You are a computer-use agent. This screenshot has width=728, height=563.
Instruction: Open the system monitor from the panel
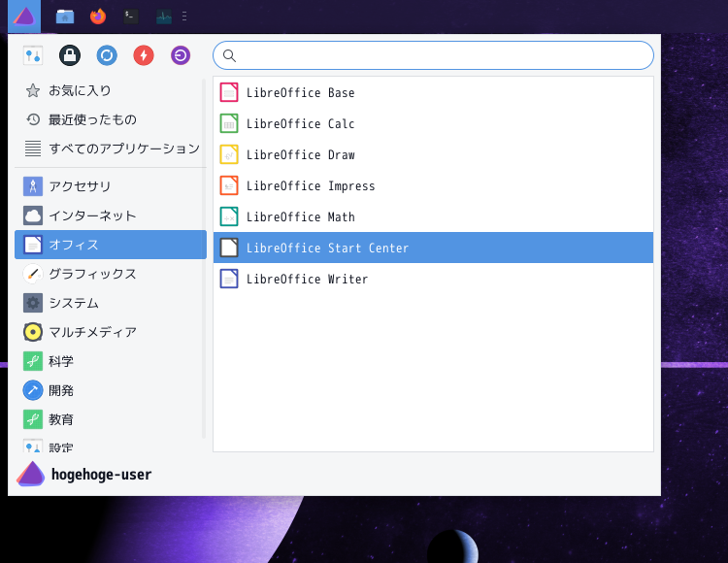click(164, 17)
